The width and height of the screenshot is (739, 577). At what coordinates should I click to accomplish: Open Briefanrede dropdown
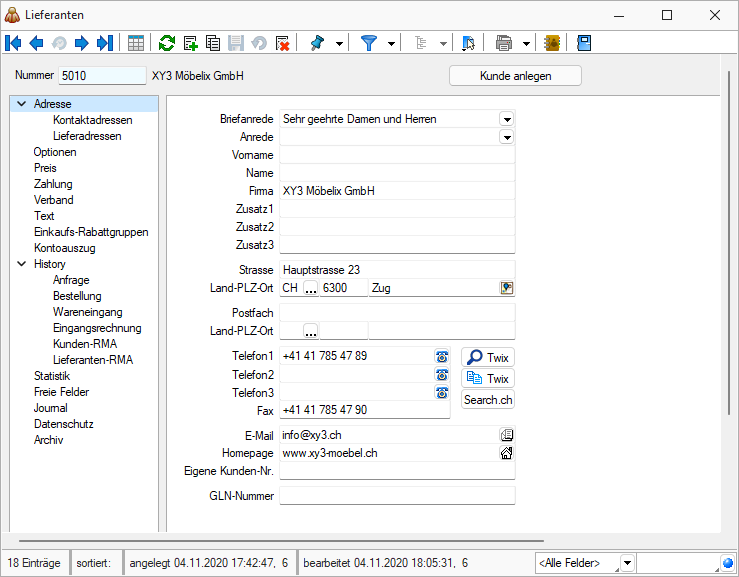(x=507, y=119)
